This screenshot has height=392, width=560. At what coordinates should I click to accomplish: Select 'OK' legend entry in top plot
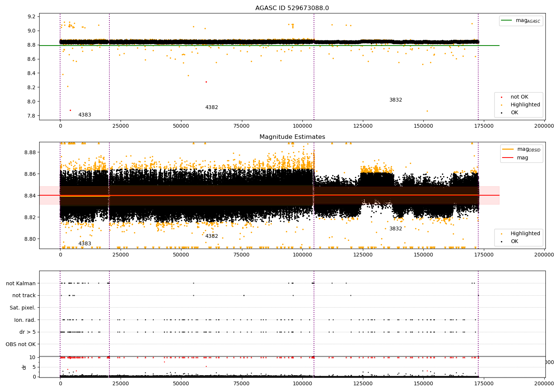click(x=514, y=113)
